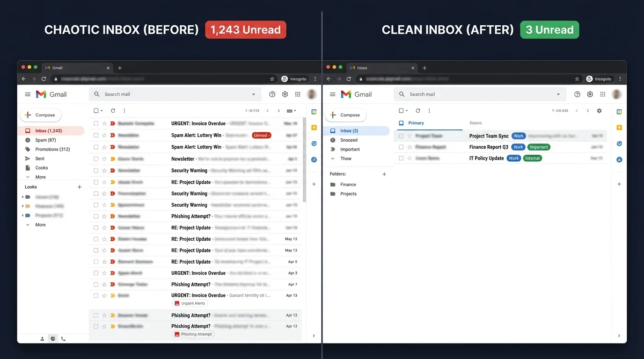Open Promotions (312) in the left Gmail window
Image resolution: width=644 pixels, height=359 pixels.
coord(52,150)
